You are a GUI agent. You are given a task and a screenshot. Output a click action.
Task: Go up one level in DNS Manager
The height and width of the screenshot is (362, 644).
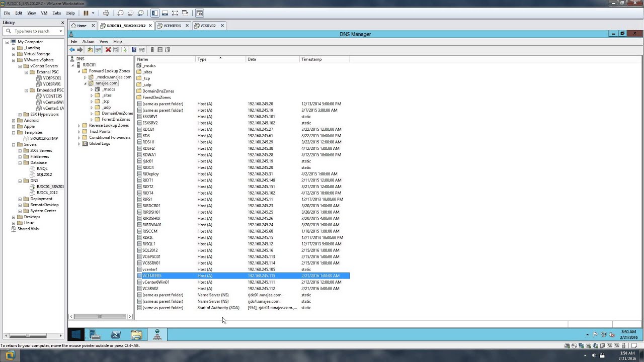point(90,50)
